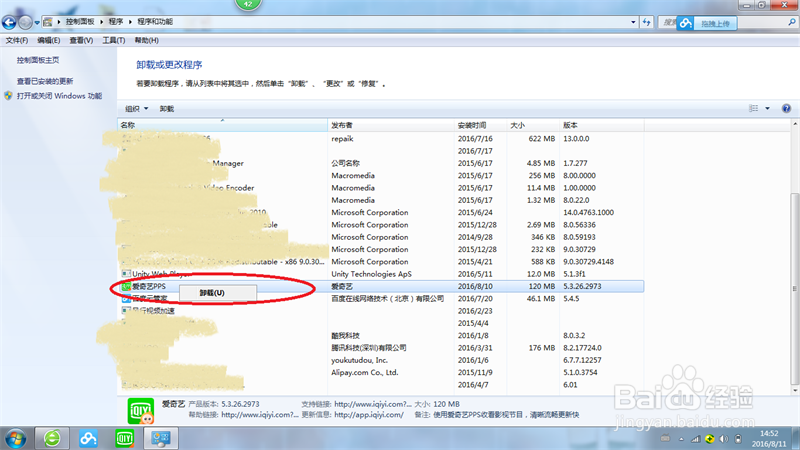
Task: Go to 控制面板主页 link
Action: click(38, 60)
